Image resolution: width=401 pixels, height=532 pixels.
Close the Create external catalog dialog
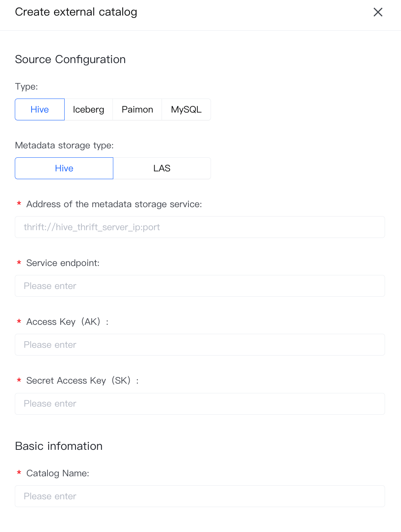(x=378, y=12)
